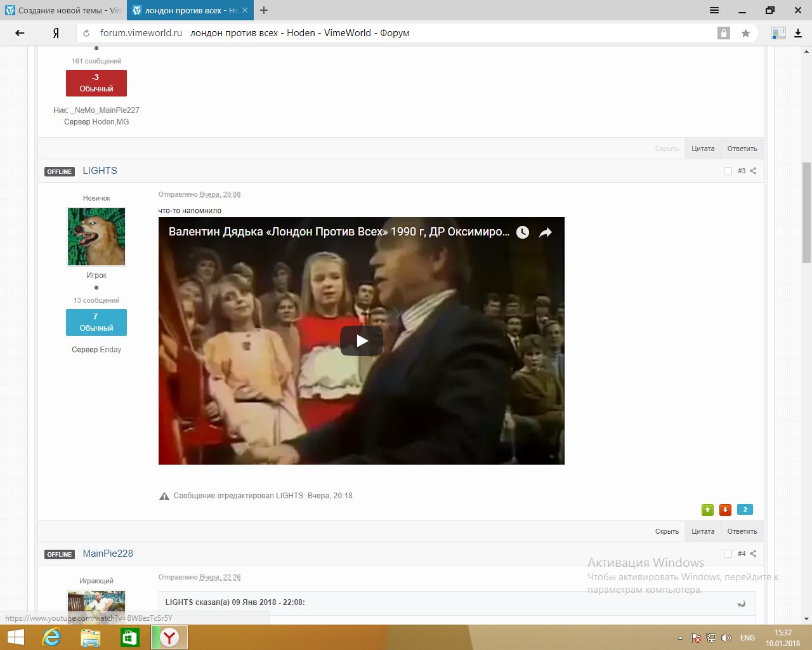Click the quote snapback arrow icon
The height and width of the screenshot is (650, 812).
pos(741,604)
